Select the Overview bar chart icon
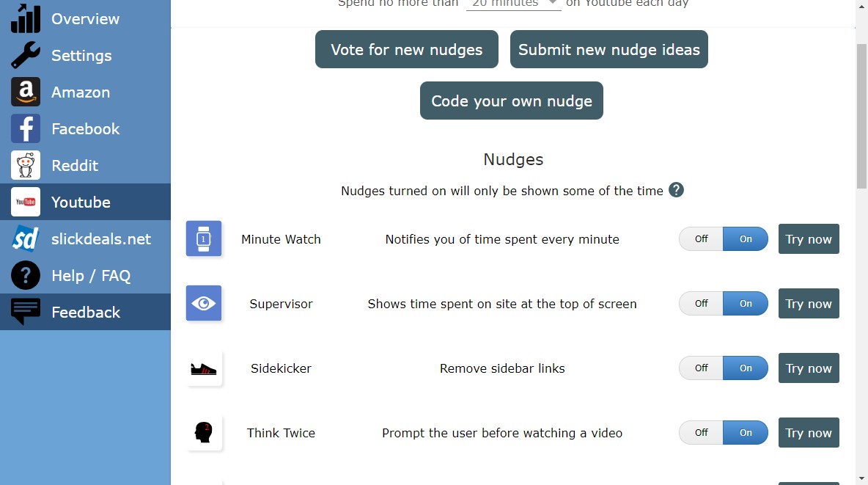The image size is (868, 485). coord(25,18)
